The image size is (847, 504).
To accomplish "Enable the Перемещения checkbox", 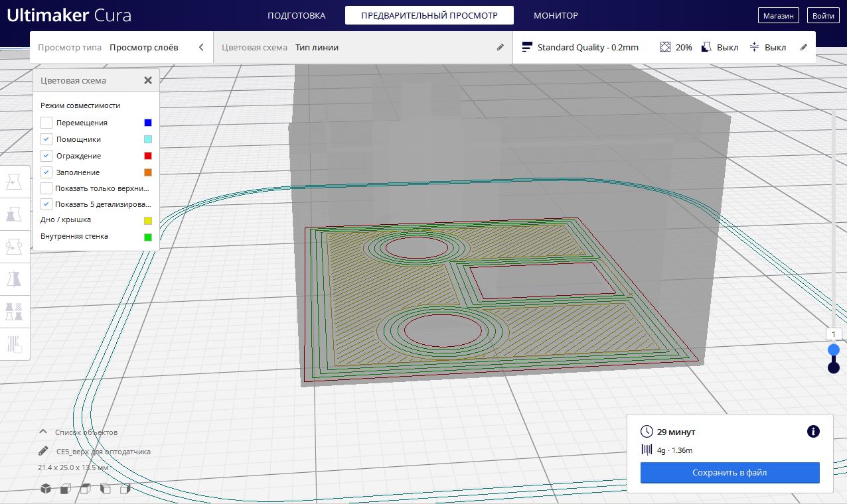I will click(x=46, y=123).
